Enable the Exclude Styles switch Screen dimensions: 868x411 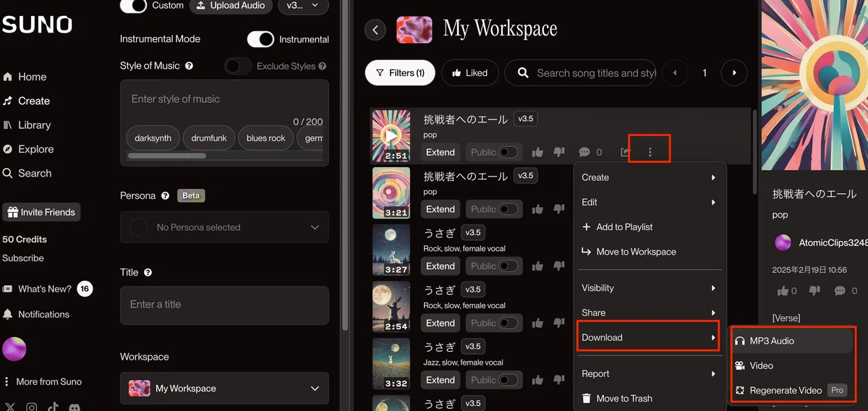tap(238, 66)
